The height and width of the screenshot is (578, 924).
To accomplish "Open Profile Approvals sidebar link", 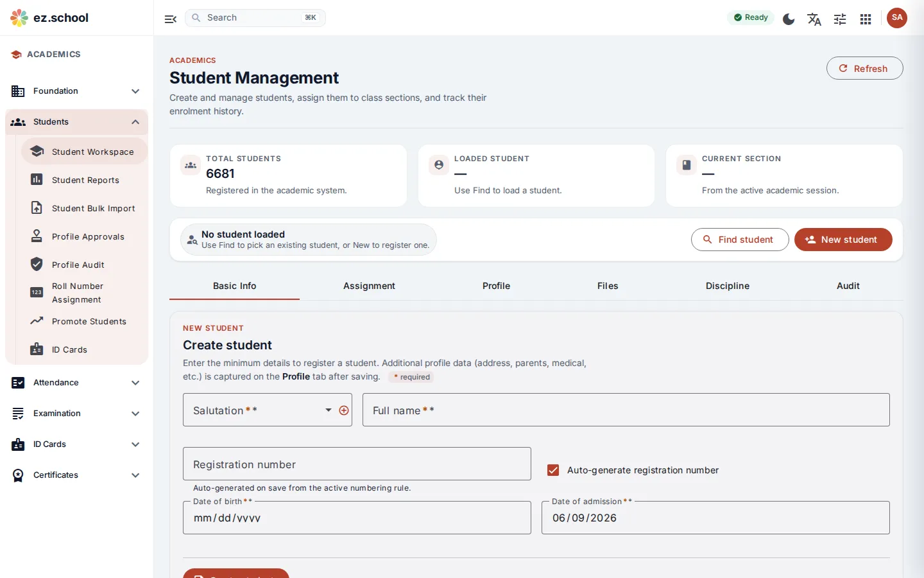I will coord(85,236).
